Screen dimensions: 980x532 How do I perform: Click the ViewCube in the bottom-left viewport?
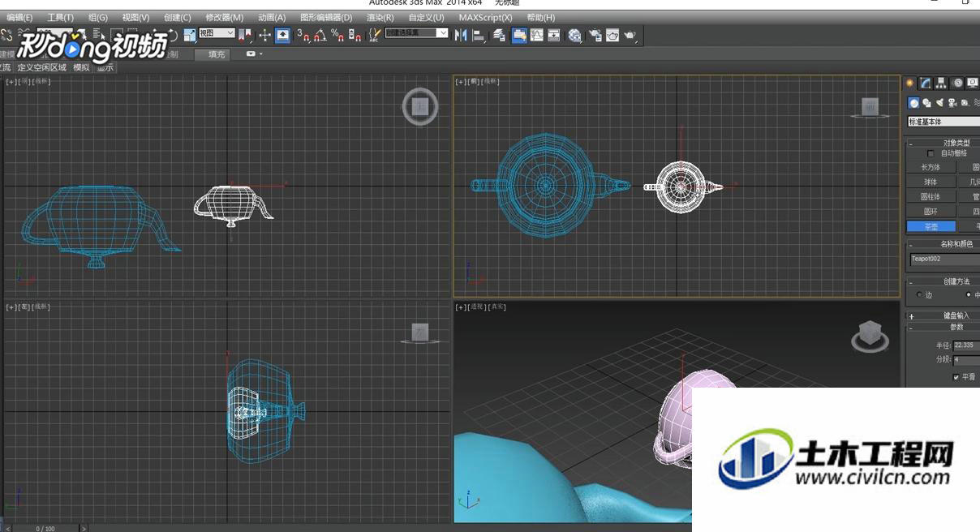420,332
